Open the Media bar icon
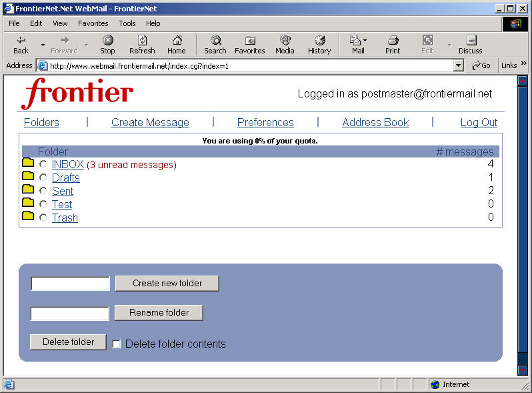This screenshot has width=532, height=393. coord(285,40)
